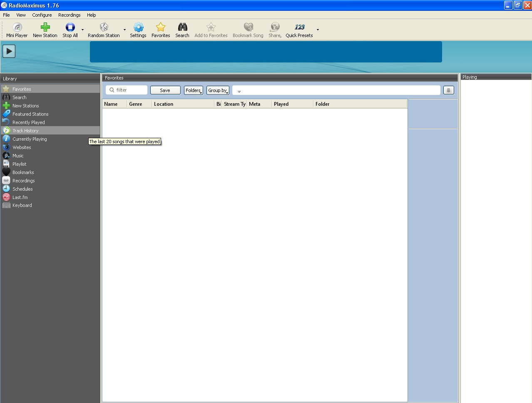This screenshot has width=532, height=403.
Task: Sort by the Bi column
Action: pos(218,104)
